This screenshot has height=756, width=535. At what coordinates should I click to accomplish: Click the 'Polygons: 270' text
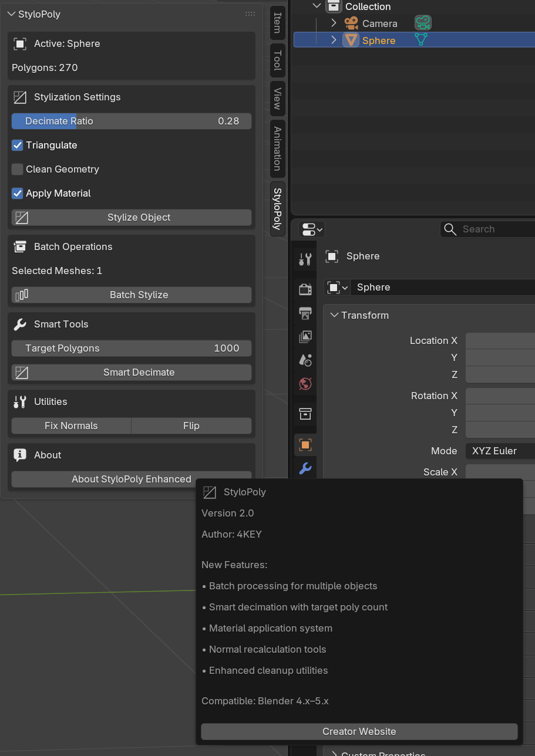(45, 67)
